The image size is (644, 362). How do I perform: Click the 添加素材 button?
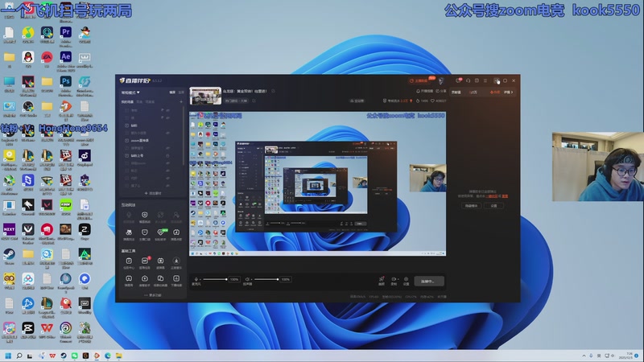coord(152,193)
